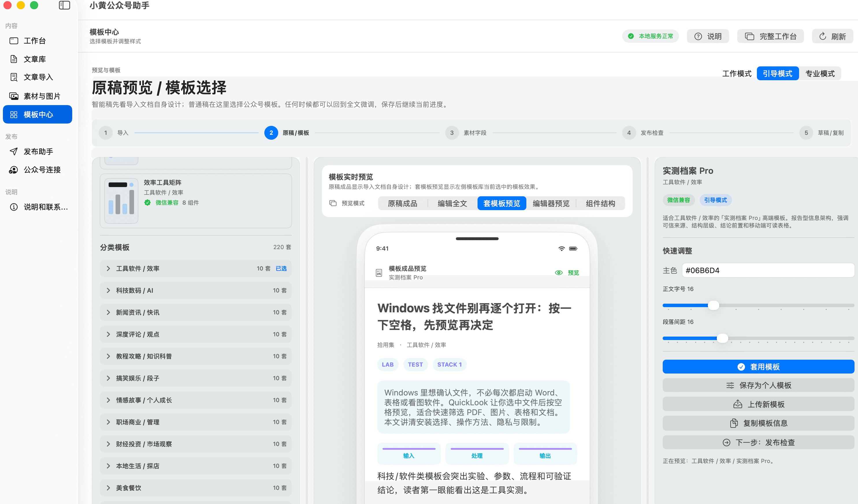Click the wifi icon in phone preview
The image size is (858, 504).
click(562, 249)
